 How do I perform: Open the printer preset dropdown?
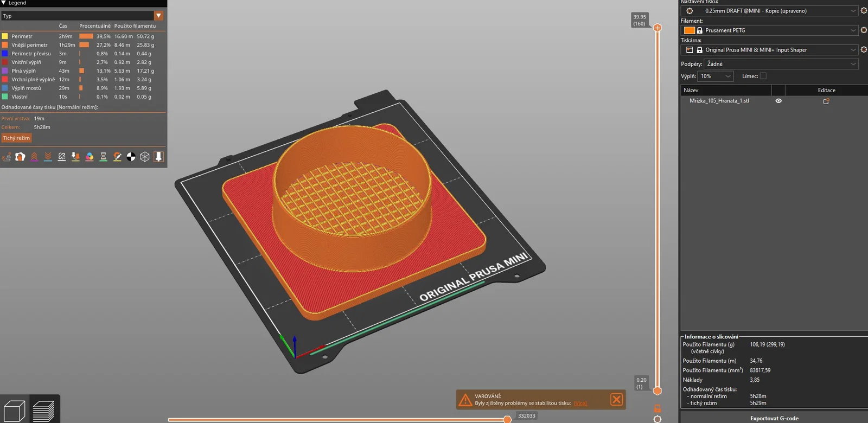[769, 50]
